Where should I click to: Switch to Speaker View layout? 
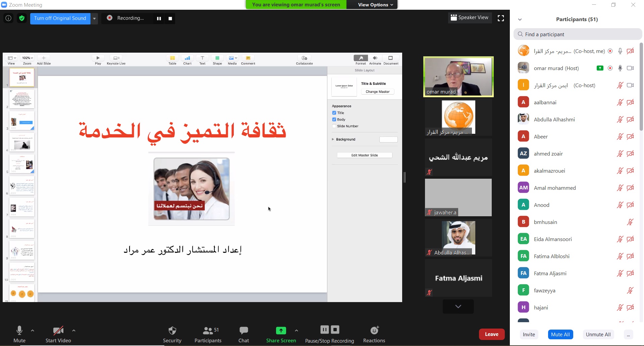click(x=470, y=18)
